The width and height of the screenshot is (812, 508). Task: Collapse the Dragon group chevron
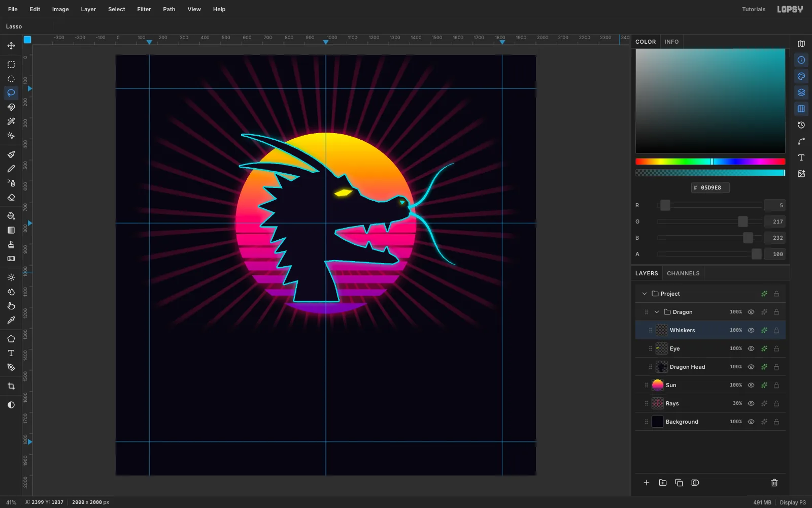pyautogui.click(x=657, y=312)
